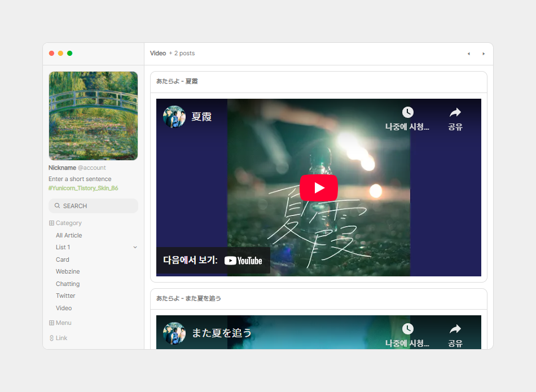Viewport: 536px width, 392px height.
Task: Play the 夏霞 YouTube video
Action: click(319, 188)
